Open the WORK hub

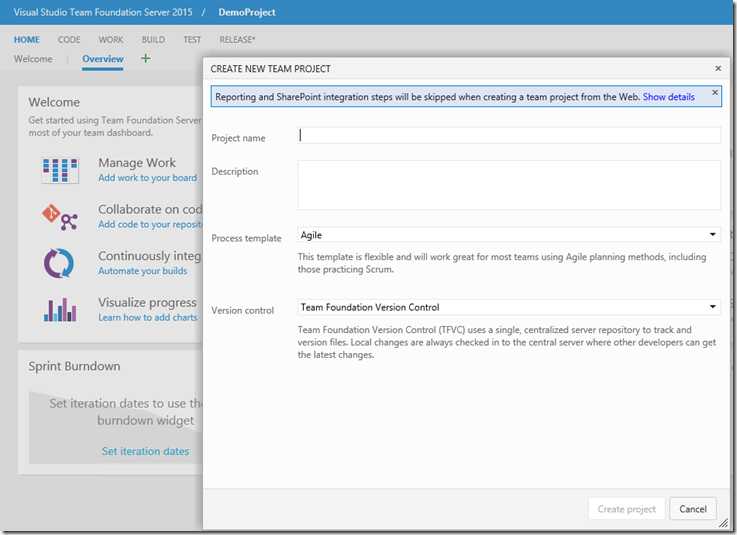(x=111, y=40)
